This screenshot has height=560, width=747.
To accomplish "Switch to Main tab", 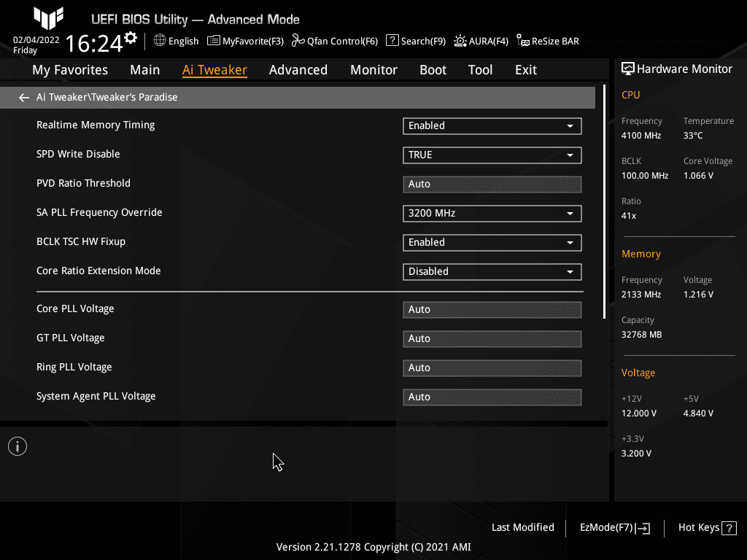I will click(145, 70).
